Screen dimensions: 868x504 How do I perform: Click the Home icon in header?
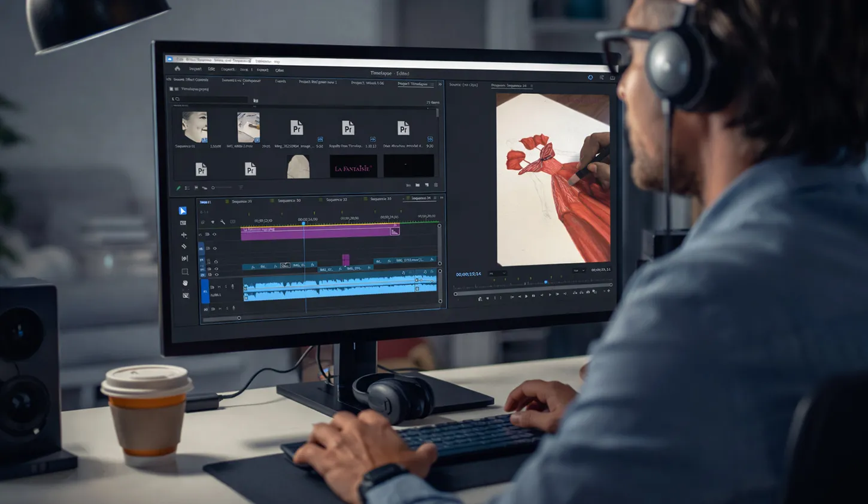coord(177,69)
